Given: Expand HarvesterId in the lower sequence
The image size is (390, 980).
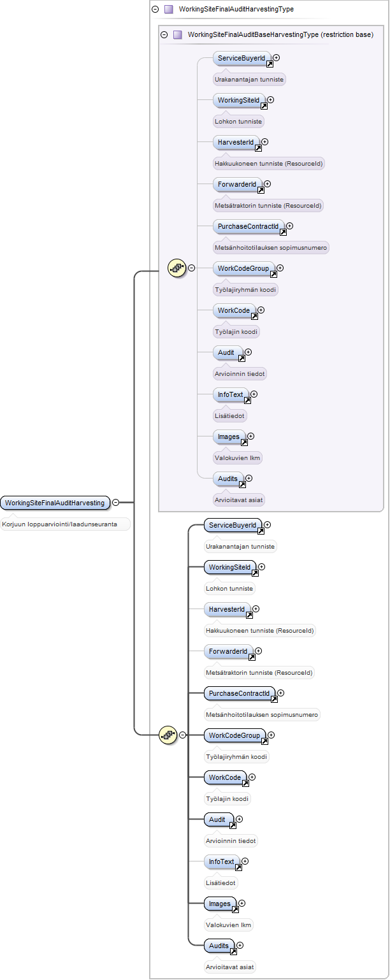Looking at the screenshot, I should click(256, 609).
